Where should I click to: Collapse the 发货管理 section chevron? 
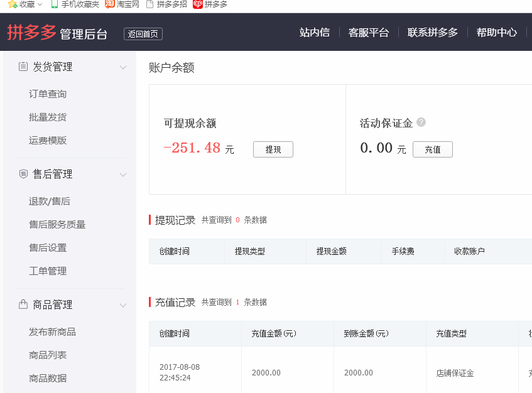(x=123, y=67)
